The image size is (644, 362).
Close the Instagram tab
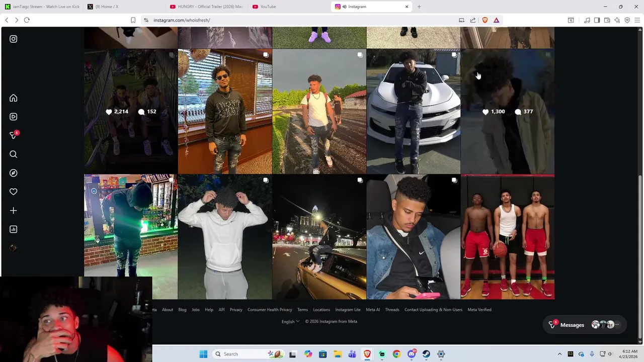[x=407, y=7]
